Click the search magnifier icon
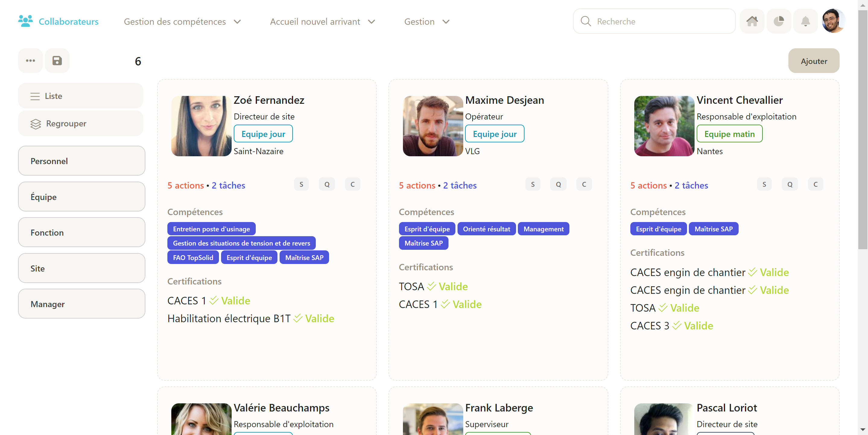The width and height of the screenshot is (868, 435). click(x=586, y=21)
